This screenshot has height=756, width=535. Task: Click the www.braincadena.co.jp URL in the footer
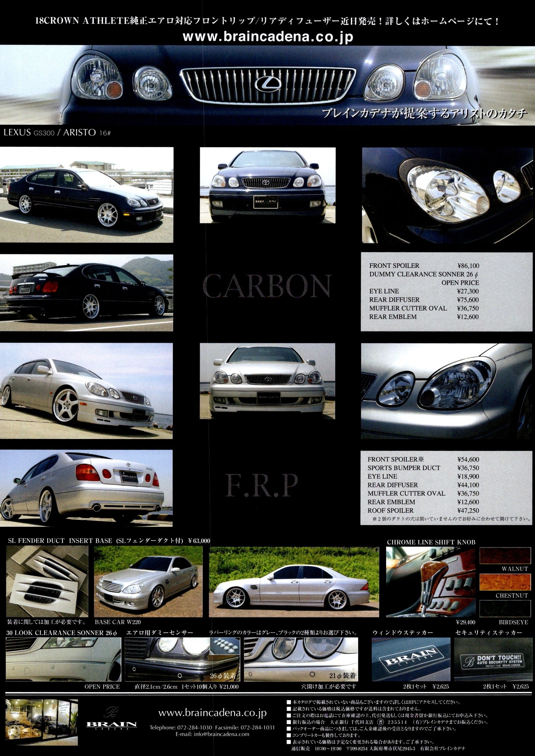(212, 713)
